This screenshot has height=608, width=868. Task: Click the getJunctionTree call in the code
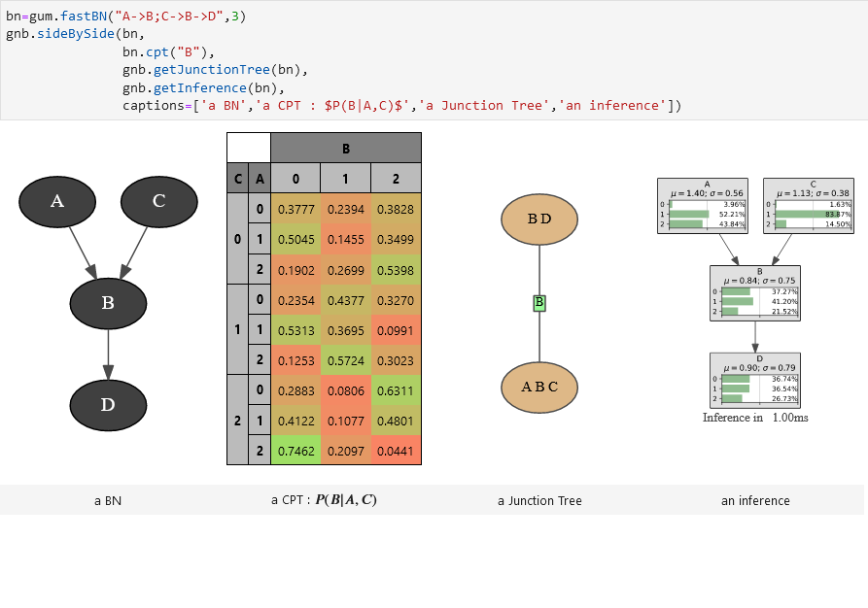pyautogui.click(x=211, y=69)
